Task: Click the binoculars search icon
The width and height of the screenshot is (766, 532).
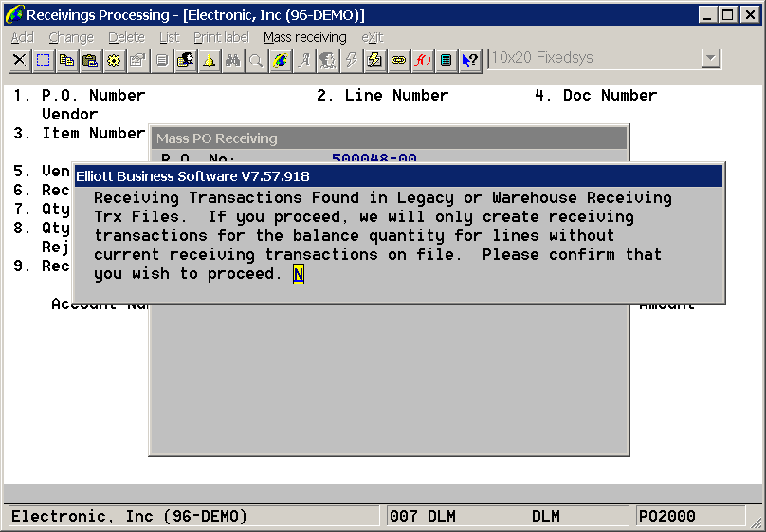Action: (x=233, y=61)
